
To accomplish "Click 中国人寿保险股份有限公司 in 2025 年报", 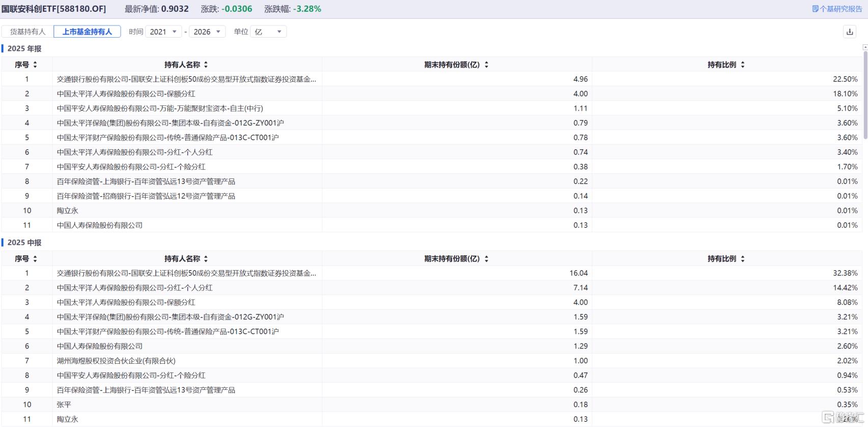I will tap(100, 225).
